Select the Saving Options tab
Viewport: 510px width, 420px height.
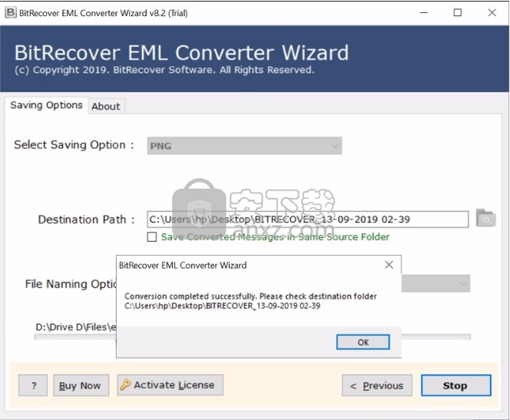tap(46, 105)
